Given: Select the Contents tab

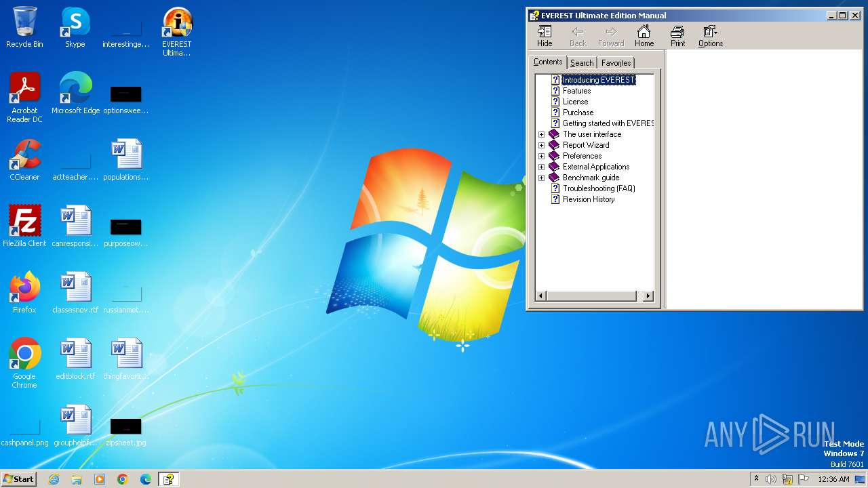Looking at the screenshot, I should [548, 62].
